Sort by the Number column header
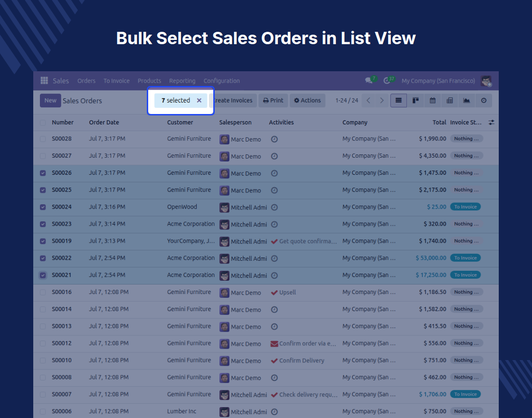The width and height of the screenshot is (532, 418). click(63, 123)
